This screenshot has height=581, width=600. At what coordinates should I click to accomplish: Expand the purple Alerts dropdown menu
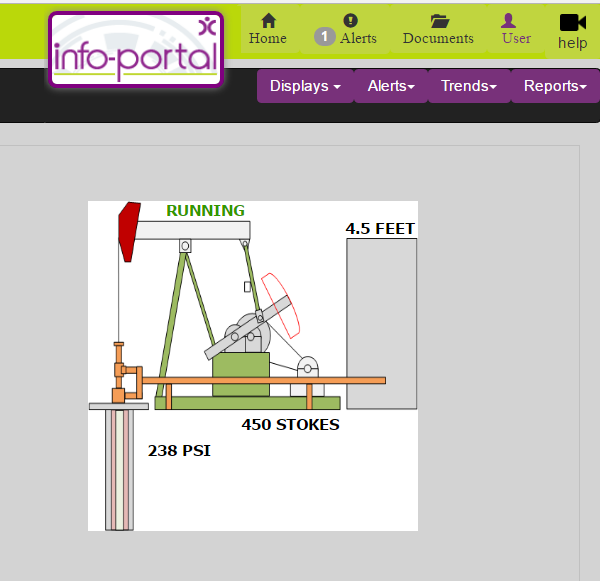[391, 86]
